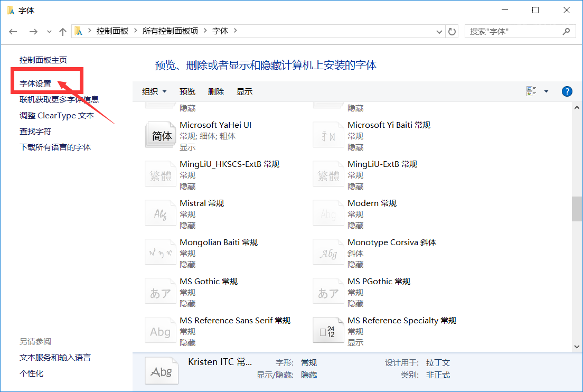The width and height of the screenshot is (583, 392).
Task: Select the MingLiU_HKSCS-ExtB font icon
Action: click(x=160, y=174)
